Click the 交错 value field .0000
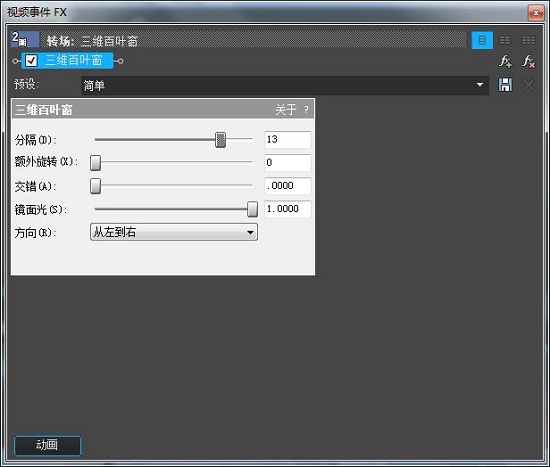 288,186
